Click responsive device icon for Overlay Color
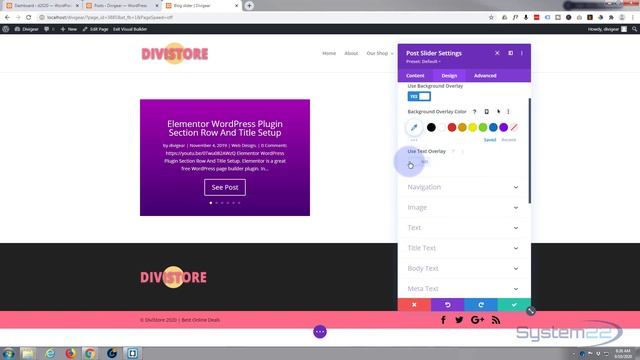This screenshot has width=640, height=360. [487, 111]
